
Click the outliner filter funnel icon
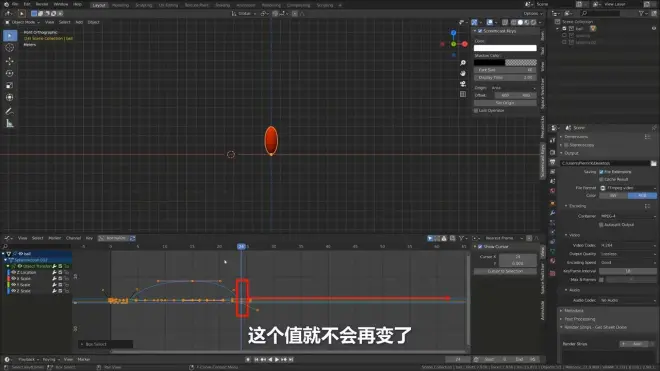pos(641,13)
